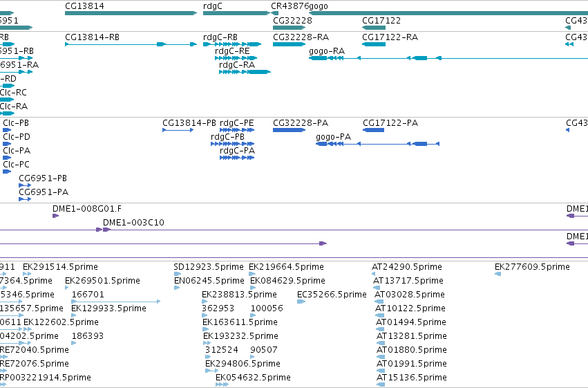Click the EK084629.5prime EST

(253, 288)
